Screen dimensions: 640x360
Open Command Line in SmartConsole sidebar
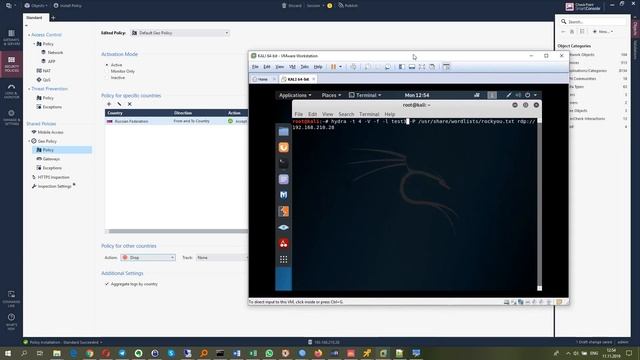11,298
